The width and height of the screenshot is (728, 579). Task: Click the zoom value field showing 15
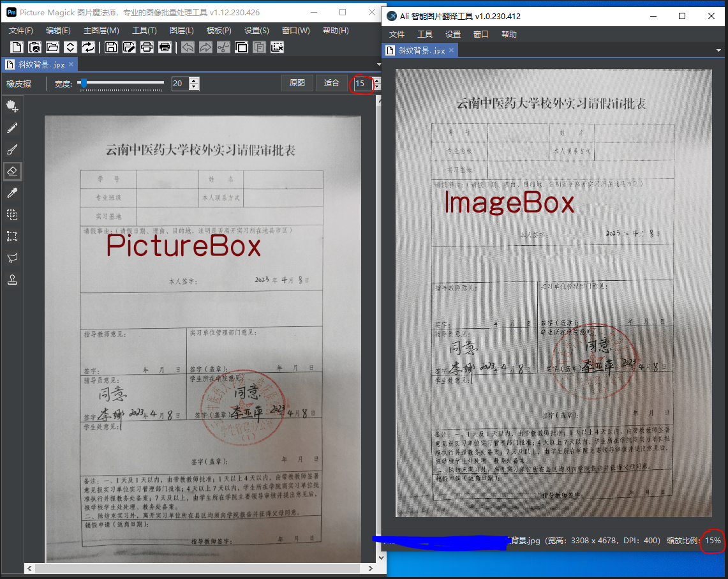click(x=363, y=84)
